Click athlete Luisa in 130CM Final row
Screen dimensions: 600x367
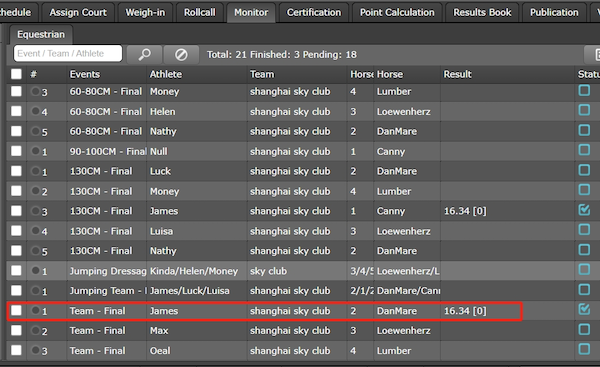[x=161, y=231]
